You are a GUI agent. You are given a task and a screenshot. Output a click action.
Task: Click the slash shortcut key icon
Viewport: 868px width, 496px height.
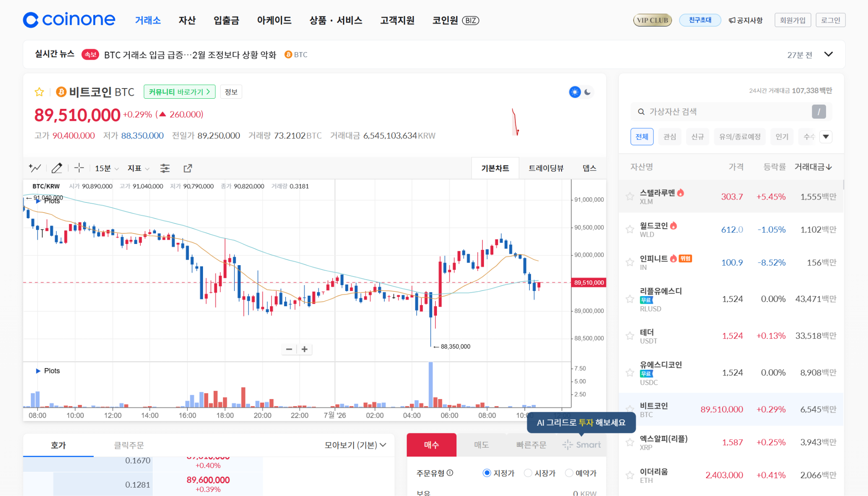pos(819,112)
